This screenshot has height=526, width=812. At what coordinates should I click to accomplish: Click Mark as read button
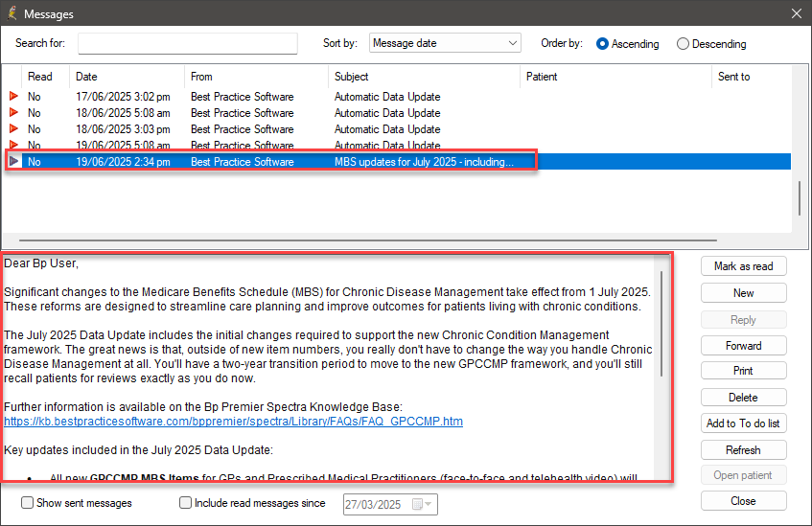point(744,266)
